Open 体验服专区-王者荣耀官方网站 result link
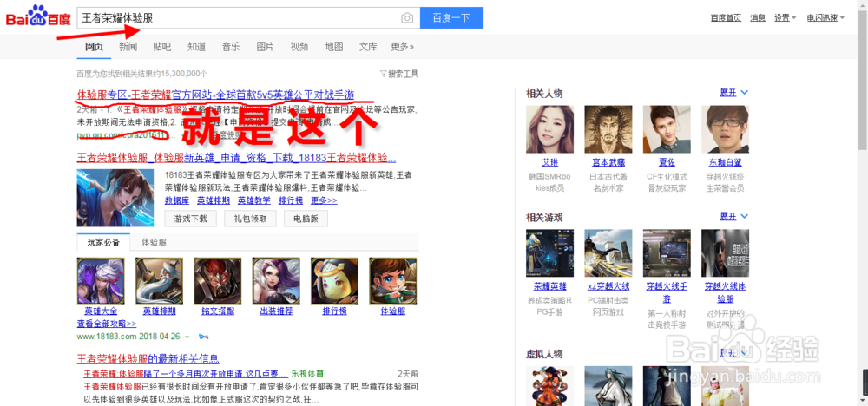The width and height of the screenshot is (868, 406). [215, 94]
